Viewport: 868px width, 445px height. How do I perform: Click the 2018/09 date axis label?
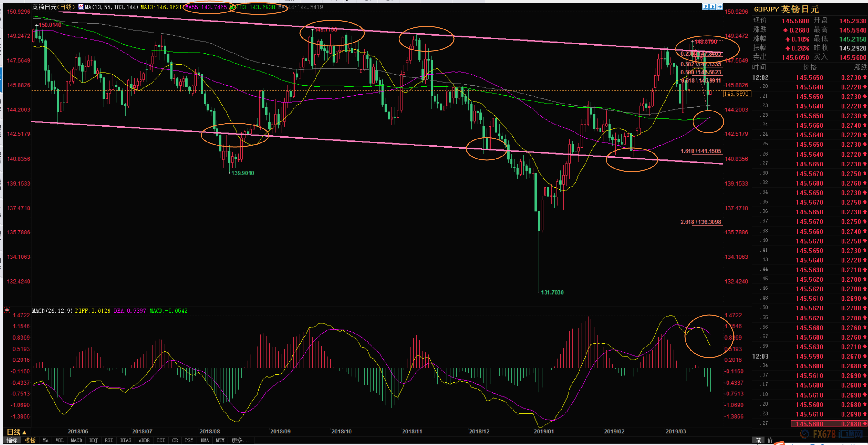tap(280, 431)
